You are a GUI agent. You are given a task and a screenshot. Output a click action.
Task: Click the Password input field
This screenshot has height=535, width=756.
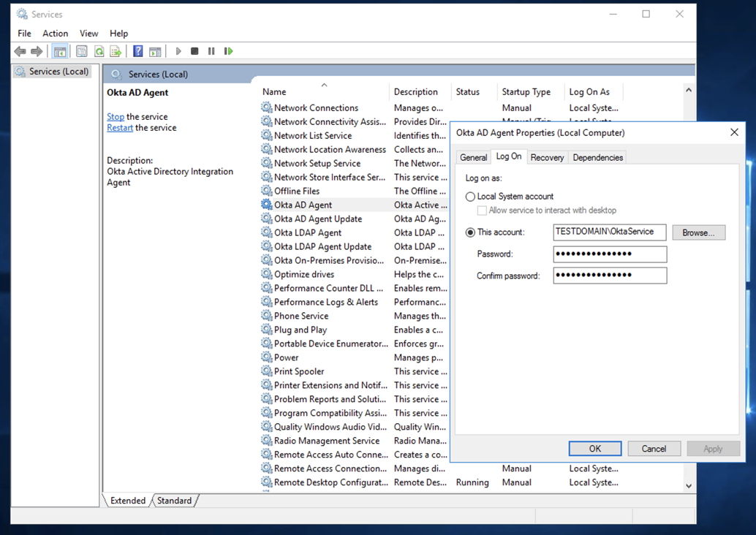tap(610, 254)
